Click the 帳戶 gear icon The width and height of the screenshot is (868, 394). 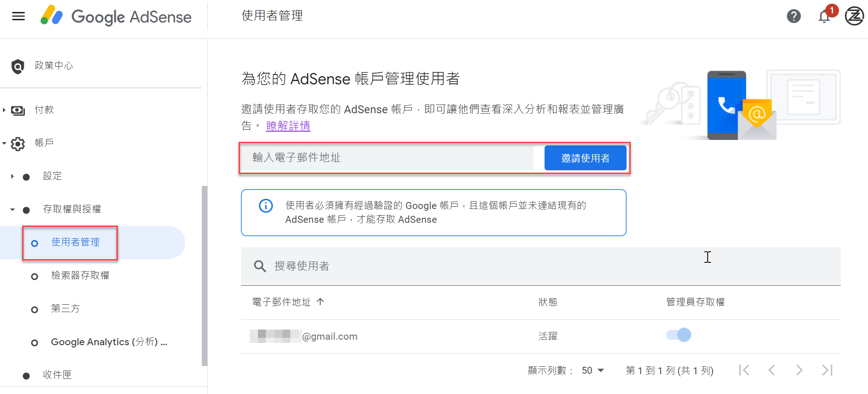tap(18, 144)
